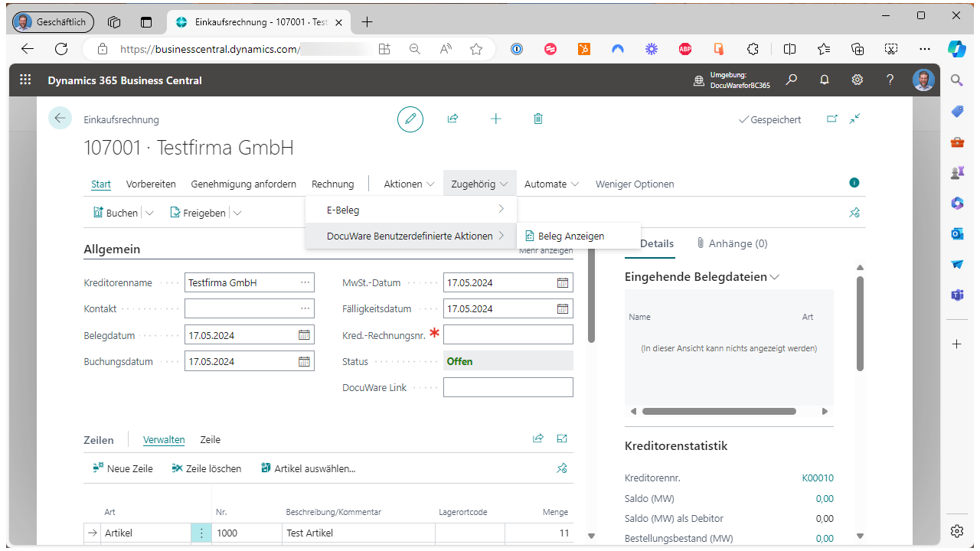Open Genehmigung anfordern tab
Viewport: 980px width, 551px height.
(x=243, y=184)
